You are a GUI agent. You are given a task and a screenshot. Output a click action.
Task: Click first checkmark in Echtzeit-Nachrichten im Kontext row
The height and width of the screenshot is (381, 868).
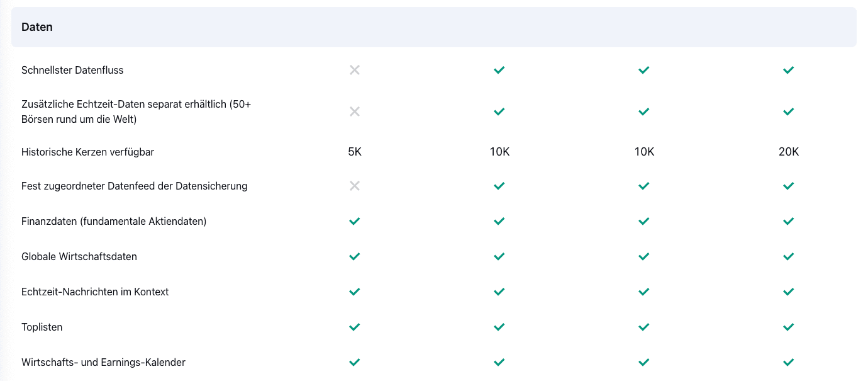[x=355, y=292]
